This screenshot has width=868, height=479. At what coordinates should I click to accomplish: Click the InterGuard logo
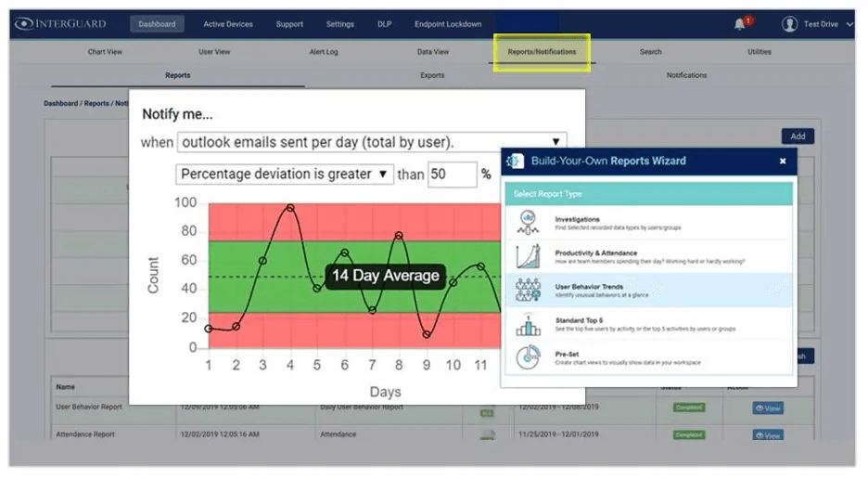pos(61,24)
